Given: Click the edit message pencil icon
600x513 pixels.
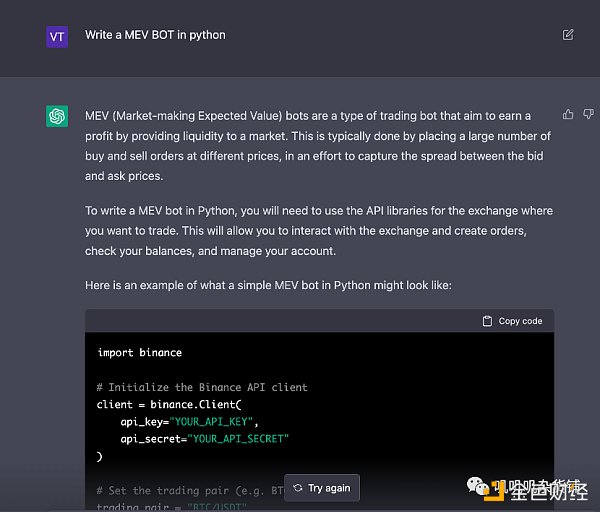Looking at the screenshot, I should (568, 35).
